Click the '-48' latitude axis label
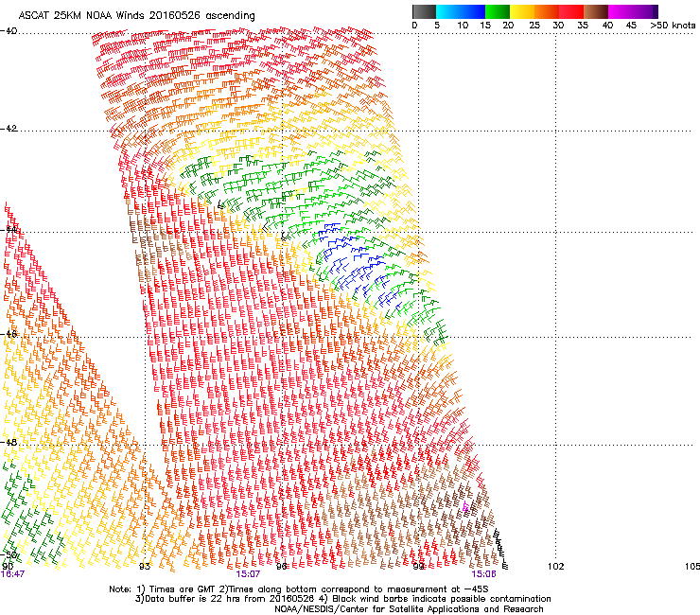 pos(9,442)
